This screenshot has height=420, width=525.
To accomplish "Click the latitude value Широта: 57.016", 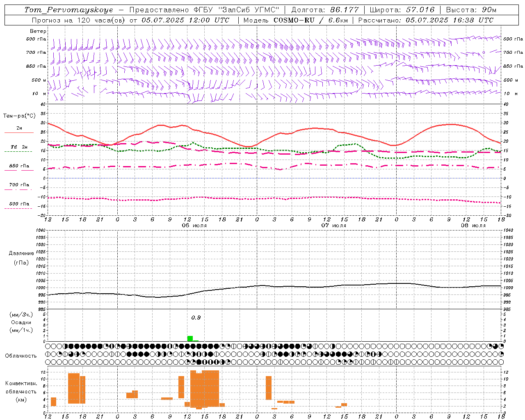I will [402, 10].
